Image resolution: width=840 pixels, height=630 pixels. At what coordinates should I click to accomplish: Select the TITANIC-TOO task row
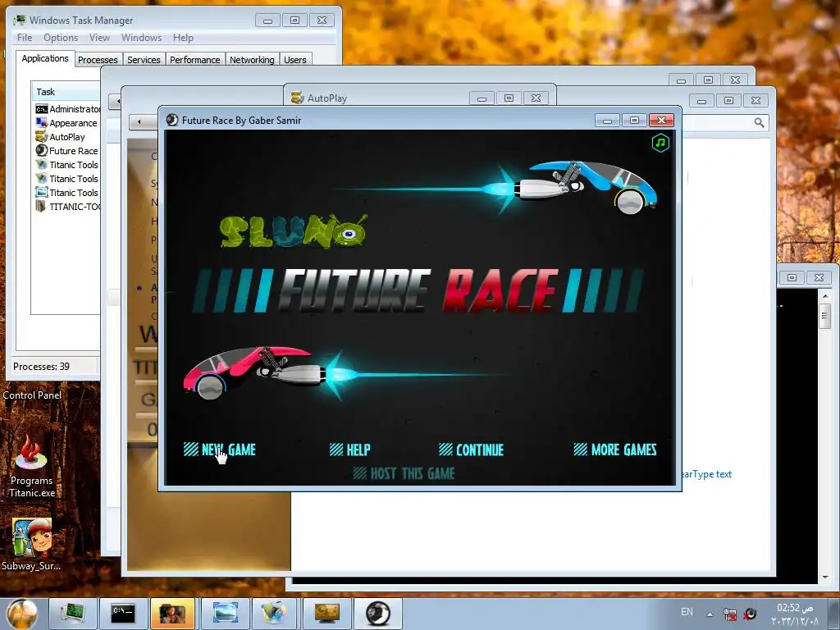click(67, 206)
